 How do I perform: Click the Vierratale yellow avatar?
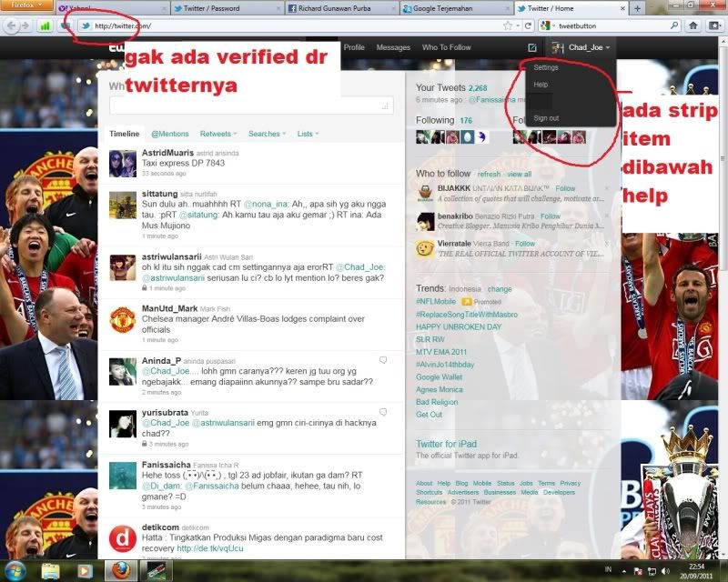tap(425, 249)
